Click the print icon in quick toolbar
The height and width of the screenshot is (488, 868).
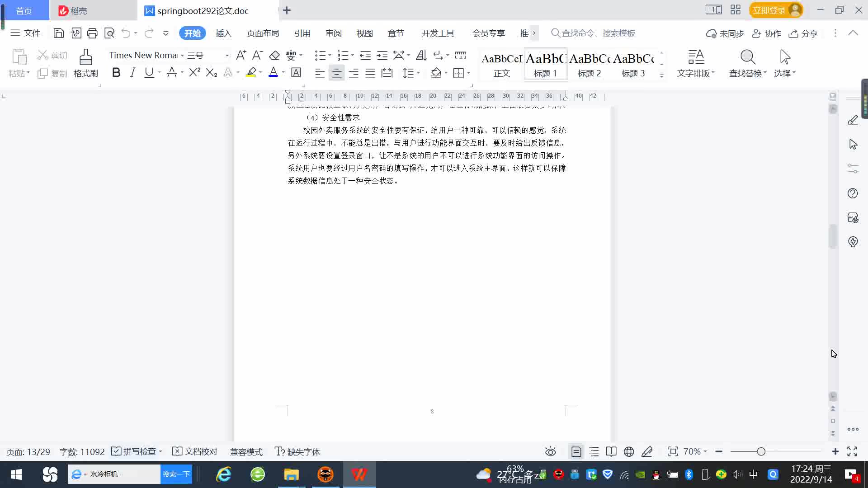click(92, 33)
